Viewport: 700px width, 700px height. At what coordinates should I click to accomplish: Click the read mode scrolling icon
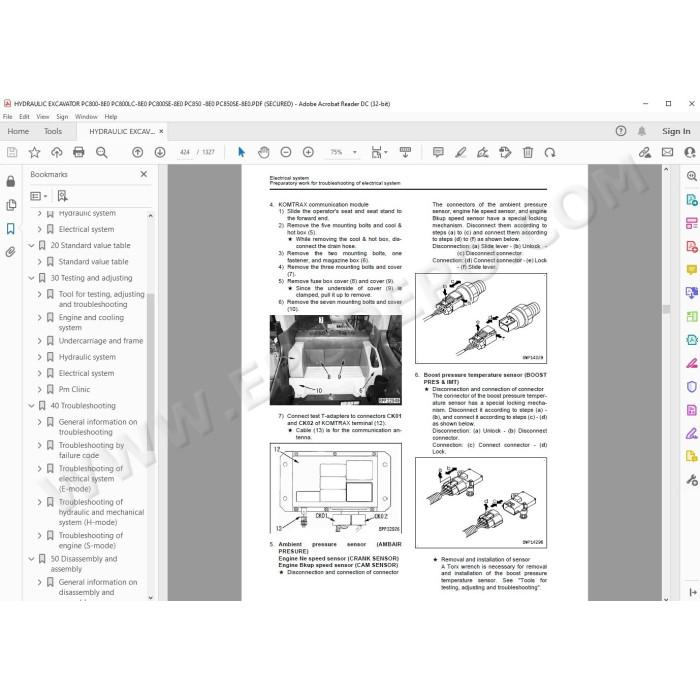click(x=405, y=152)
